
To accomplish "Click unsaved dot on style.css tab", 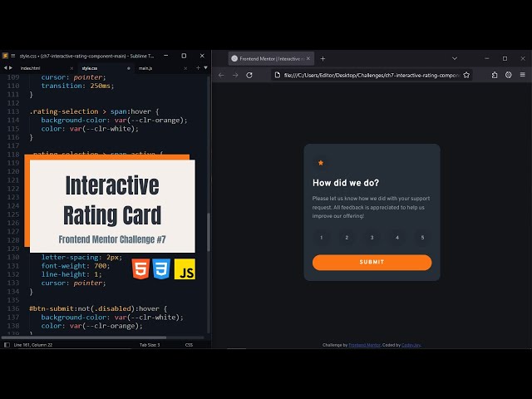I will [x=129, y=68].
